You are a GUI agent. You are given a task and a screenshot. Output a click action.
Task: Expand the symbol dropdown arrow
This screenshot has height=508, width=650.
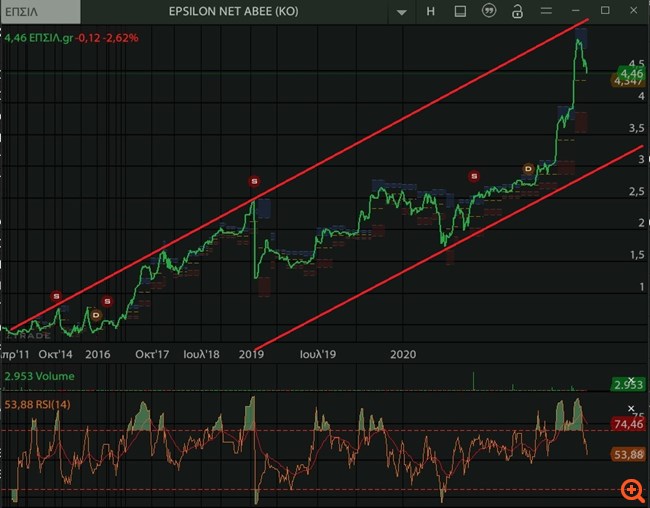point(401,13)
